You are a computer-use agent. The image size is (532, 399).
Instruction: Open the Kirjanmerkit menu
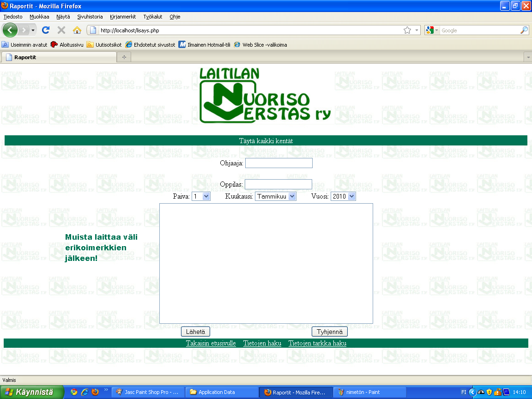[x=123, y=17]
